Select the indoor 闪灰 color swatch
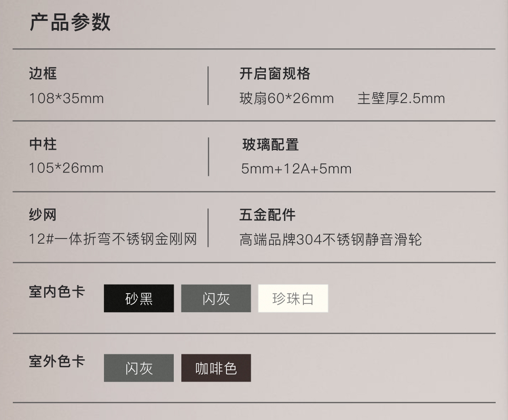 (x=216, y=298)
